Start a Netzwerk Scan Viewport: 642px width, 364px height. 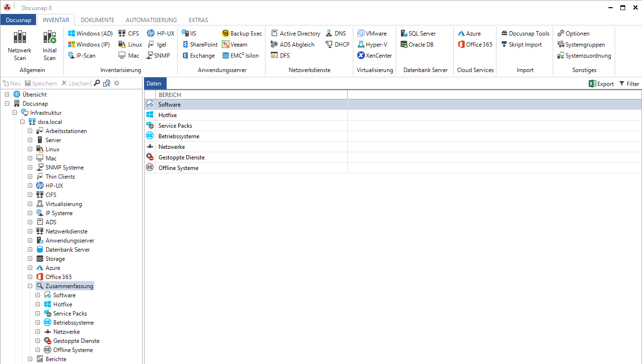pyautogui.click(x=20, y=45)
